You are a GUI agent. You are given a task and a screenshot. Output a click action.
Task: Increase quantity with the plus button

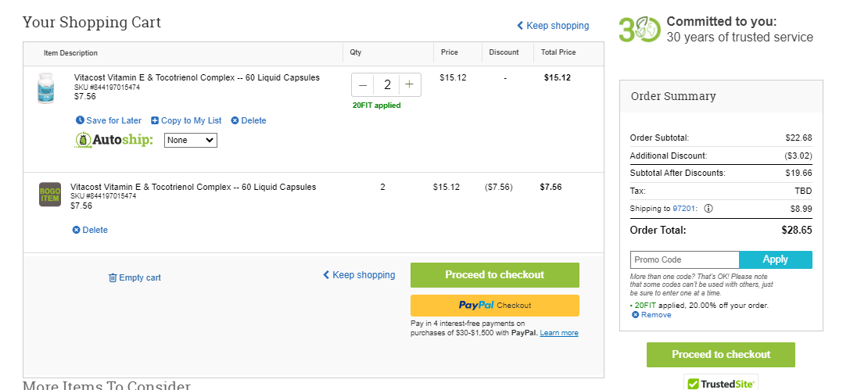409,84
